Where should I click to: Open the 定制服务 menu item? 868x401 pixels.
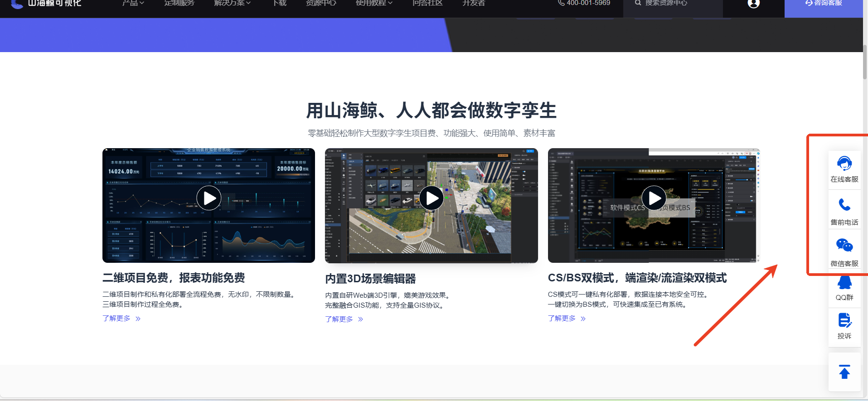[x=179, y=3]
